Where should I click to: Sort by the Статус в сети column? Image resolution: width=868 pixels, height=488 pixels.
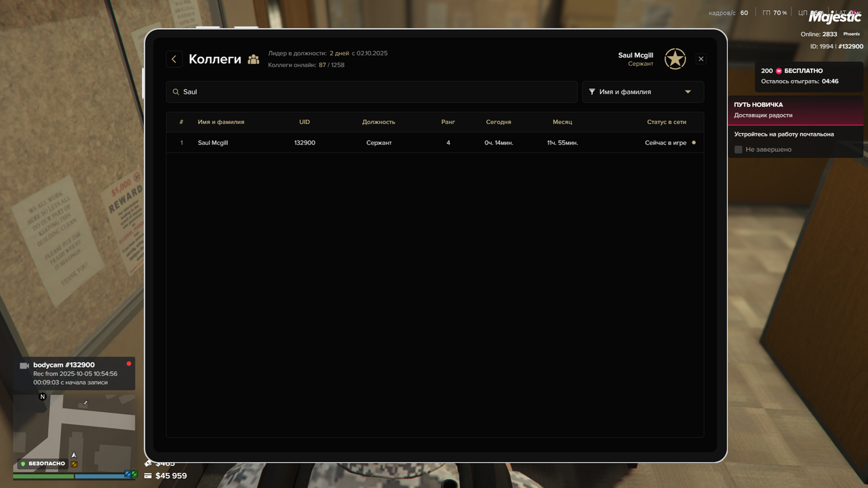[x=666, y=122]
